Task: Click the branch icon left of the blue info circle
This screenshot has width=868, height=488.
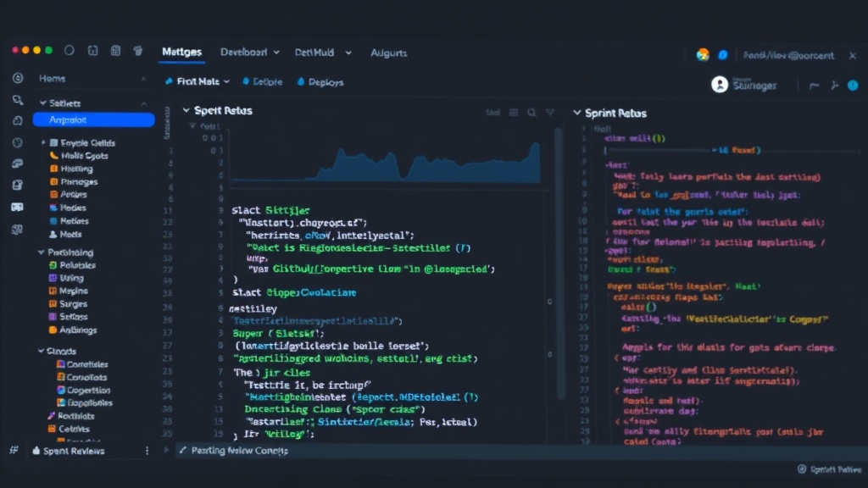Action: click(834, 86)
